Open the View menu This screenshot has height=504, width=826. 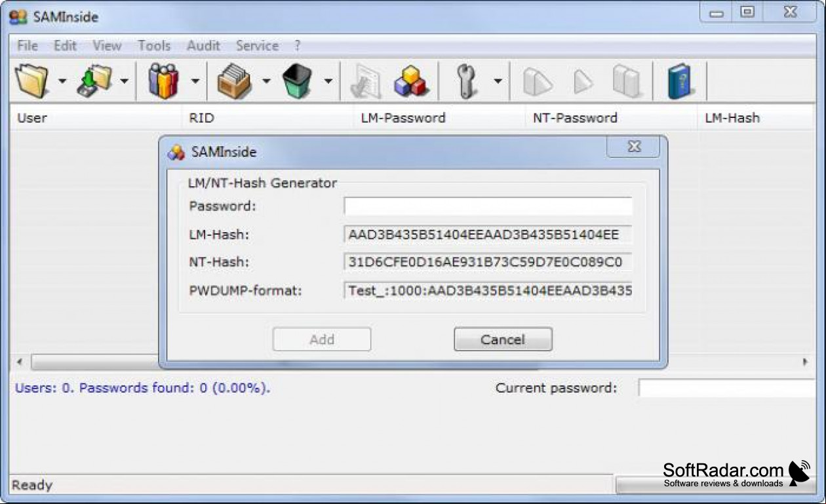107,46
